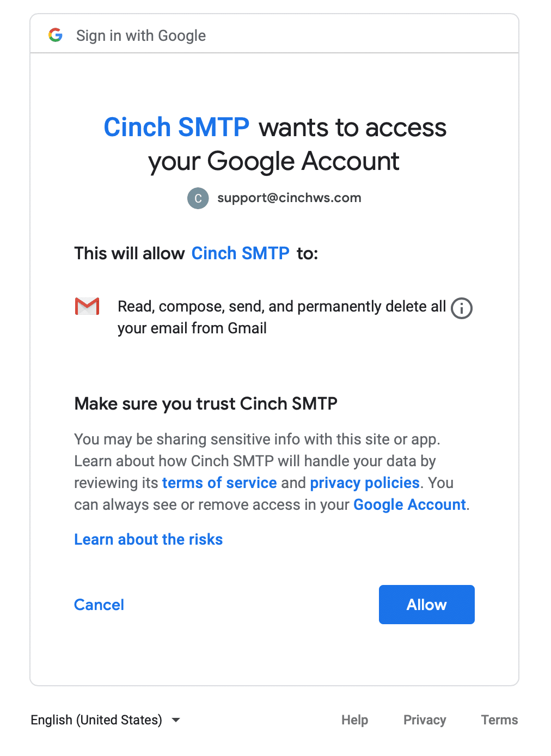Follow the Google Account link
The height and width of the screenshot is (756, 551).
point(409,504)
